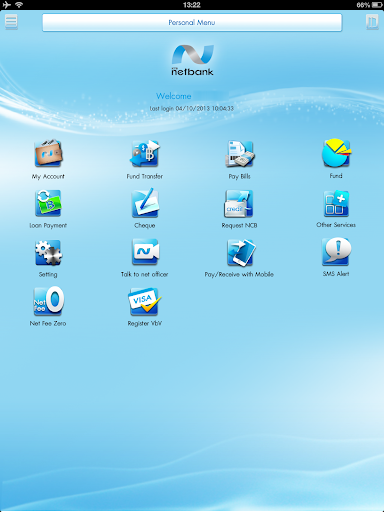Tap the last login timestamp text
This screenshot has height=512, width=384.
pyautogui.click(x=192, y=108)
